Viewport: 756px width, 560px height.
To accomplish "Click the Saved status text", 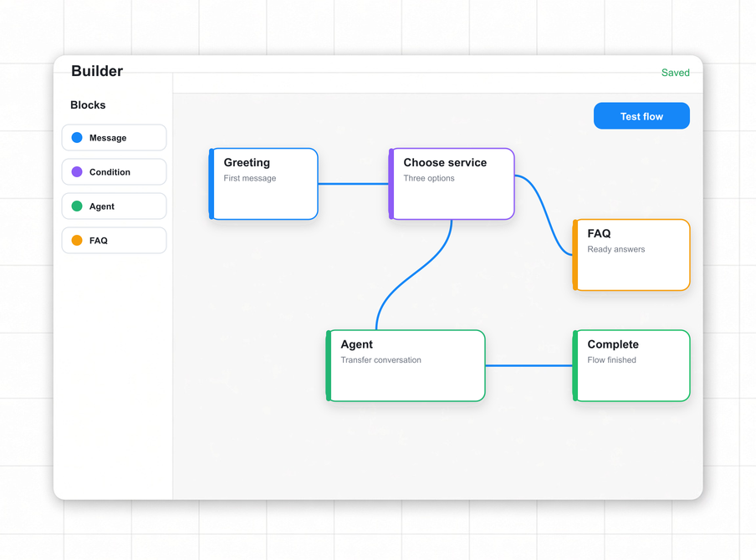I will (x=675, y=73).
